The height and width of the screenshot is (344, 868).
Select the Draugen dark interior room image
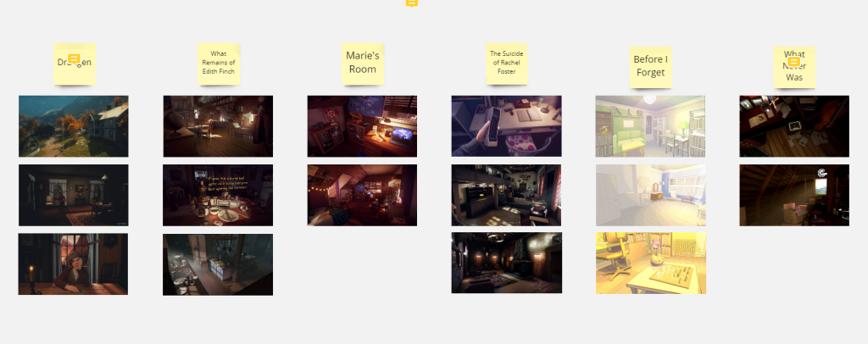point(74,195)
